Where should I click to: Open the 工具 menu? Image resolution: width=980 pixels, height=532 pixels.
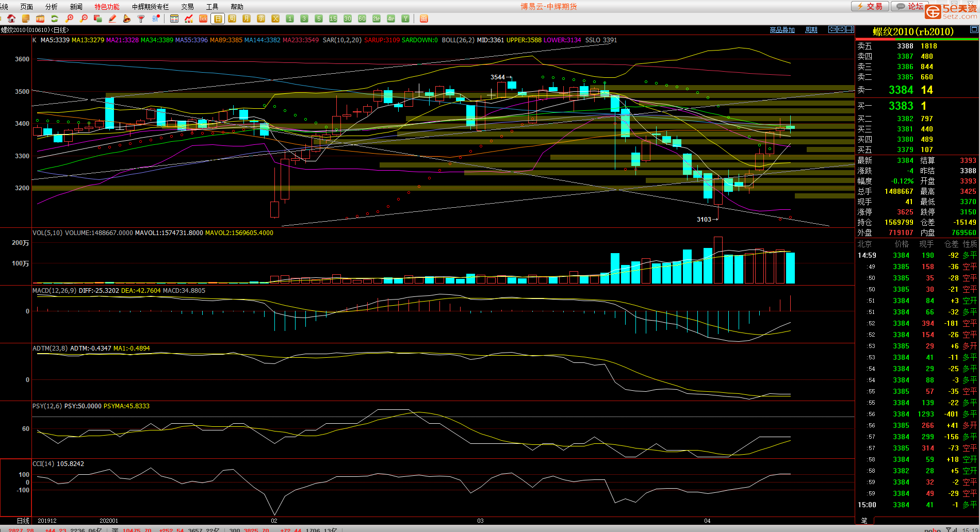(212, 7)
